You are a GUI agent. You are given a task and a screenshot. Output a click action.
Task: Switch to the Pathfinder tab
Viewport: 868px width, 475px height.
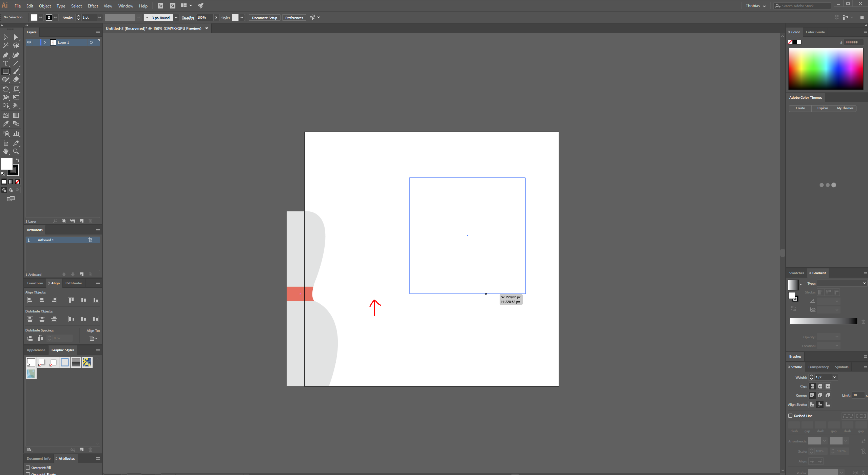click(74, 283)
